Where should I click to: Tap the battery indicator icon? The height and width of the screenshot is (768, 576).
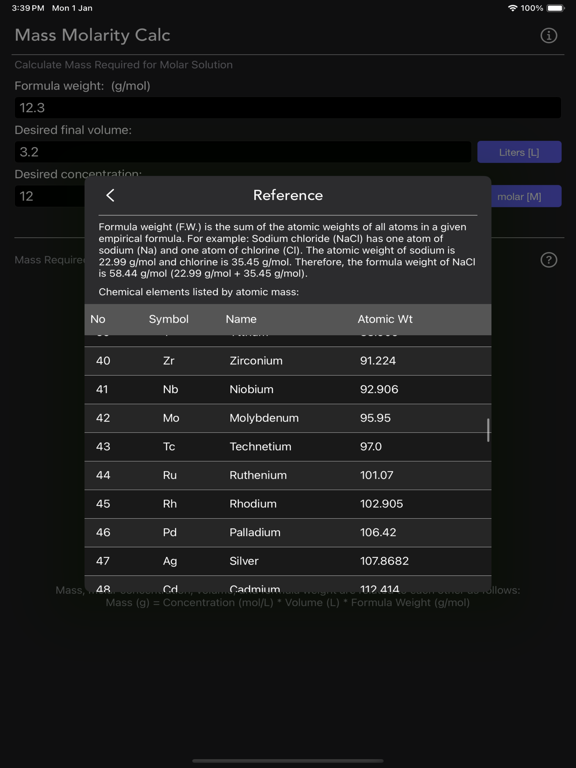(555, 8)
